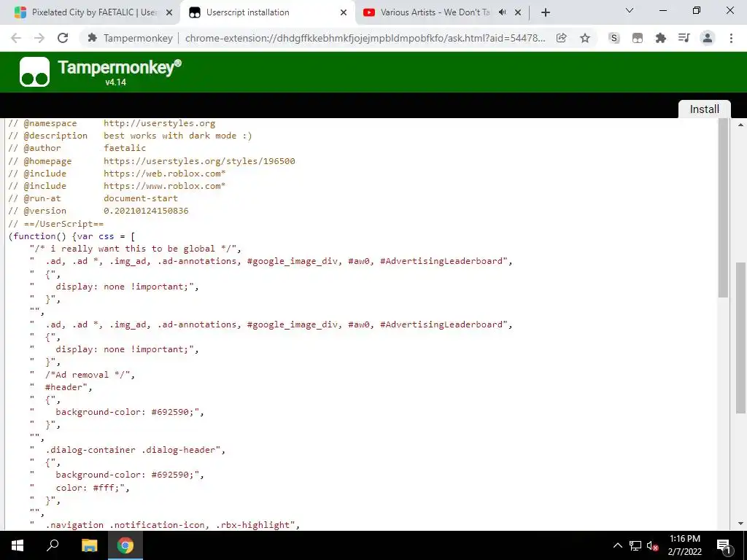Click the version value 0.20210124150836
Image resolution: width=747 pixels, height=560 pixels.
pos(146,211)
